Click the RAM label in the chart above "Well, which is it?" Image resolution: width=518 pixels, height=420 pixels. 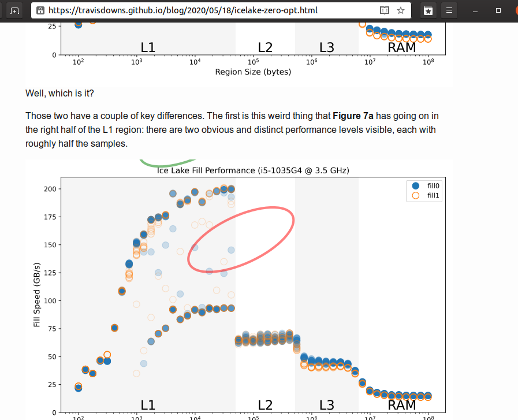pos(402,47)
